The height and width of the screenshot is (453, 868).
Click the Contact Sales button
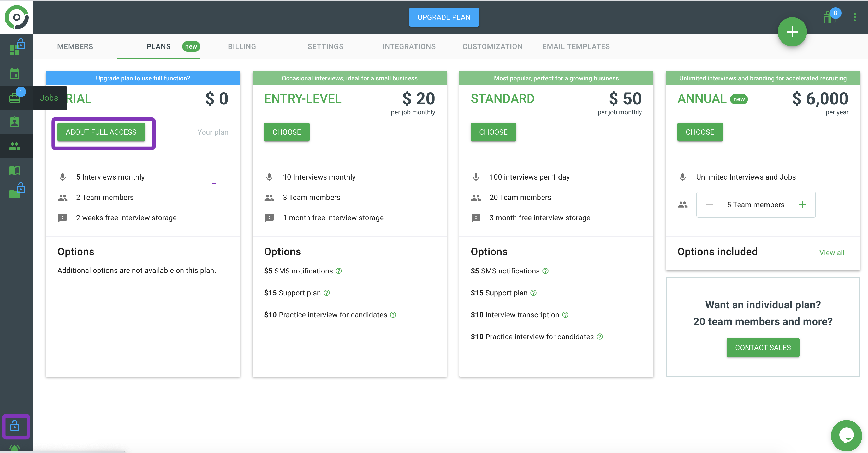point(763,348)
